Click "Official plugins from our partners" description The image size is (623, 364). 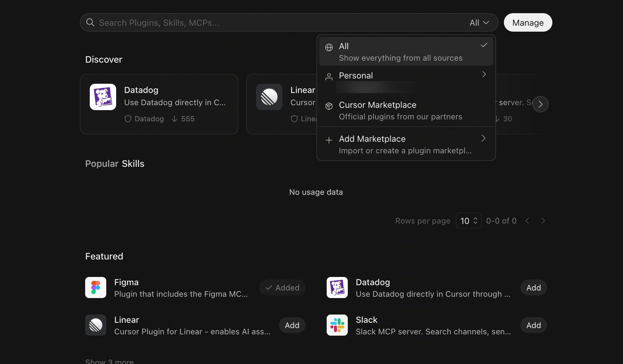tap(401, 117)
